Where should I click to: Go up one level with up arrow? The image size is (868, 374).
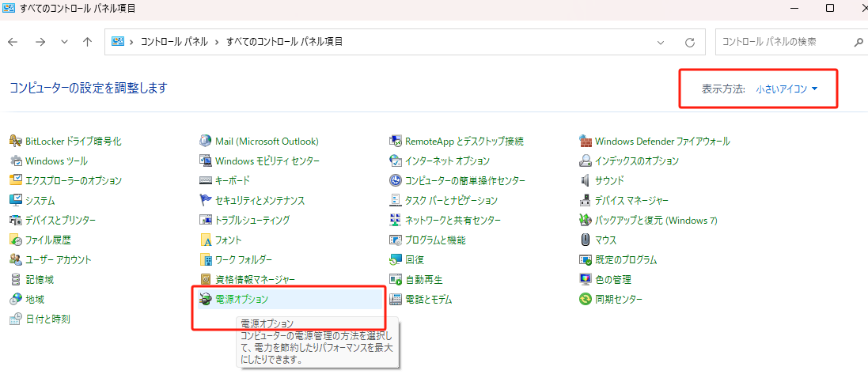(x=87, y=42)
